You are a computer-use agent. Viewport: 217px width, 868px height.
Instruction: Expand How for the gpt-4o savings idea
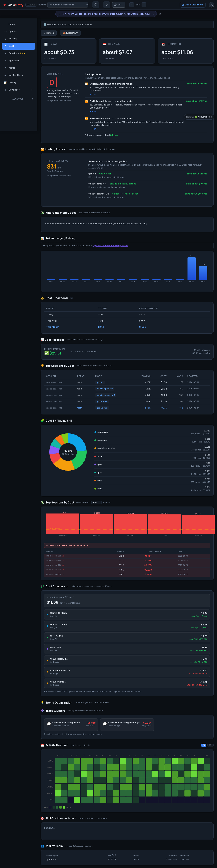click(x=93, y=94)
